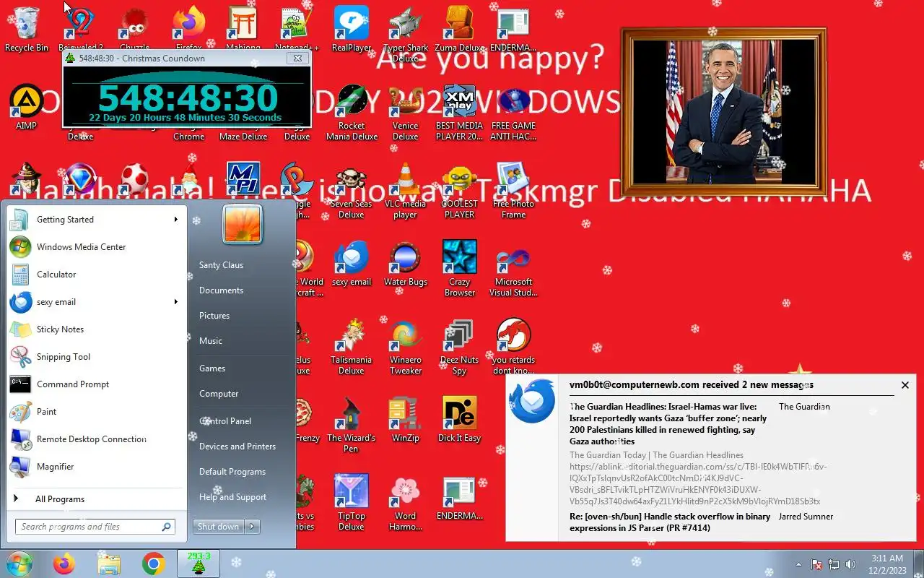
Task: Open Windows Media Center from Start menu
Action: click(x=95, y=246)
